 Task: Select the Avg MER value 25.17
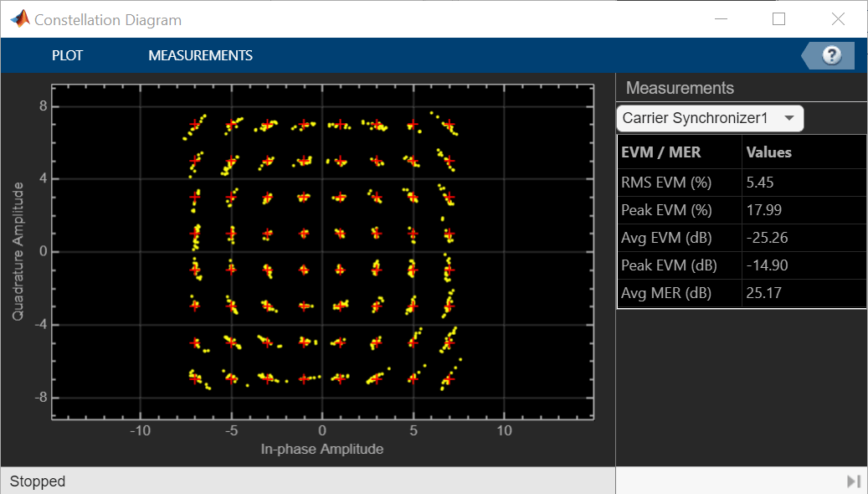(763, 293)
